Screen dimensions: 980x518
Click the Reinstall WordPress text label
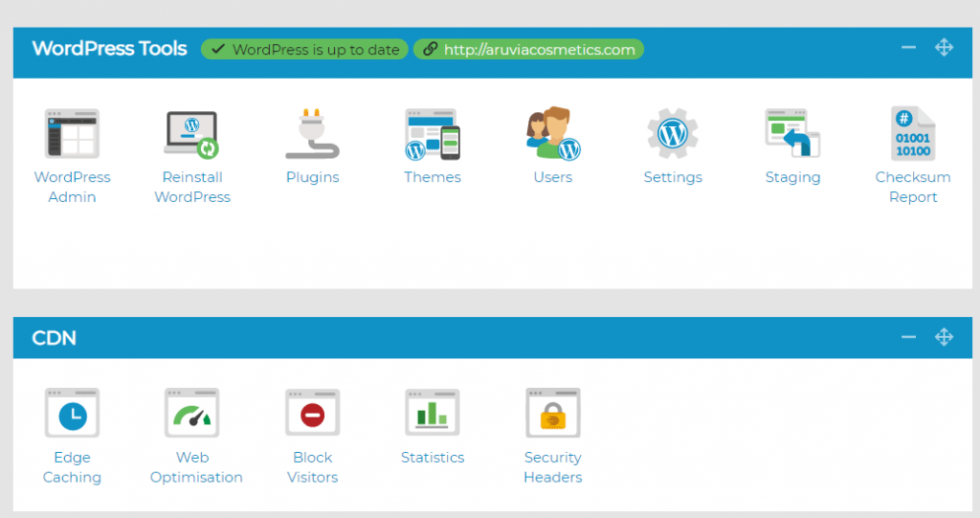point(191,187)
